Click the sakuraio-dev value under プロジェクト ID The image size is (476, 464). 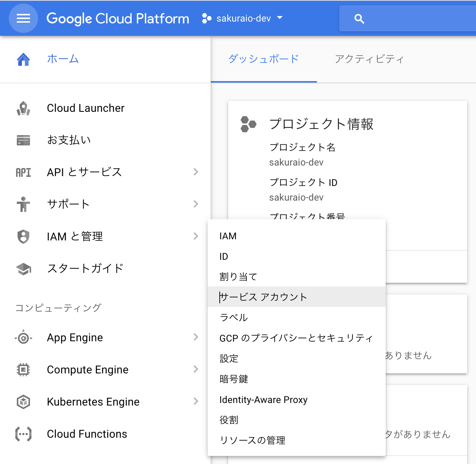(296, 197)
